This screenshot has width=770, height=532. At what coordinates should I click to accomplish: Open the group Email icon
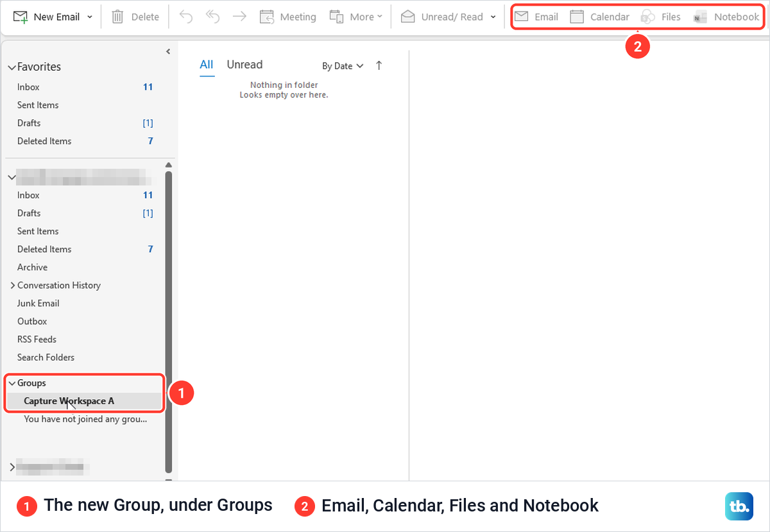[522, 17]
